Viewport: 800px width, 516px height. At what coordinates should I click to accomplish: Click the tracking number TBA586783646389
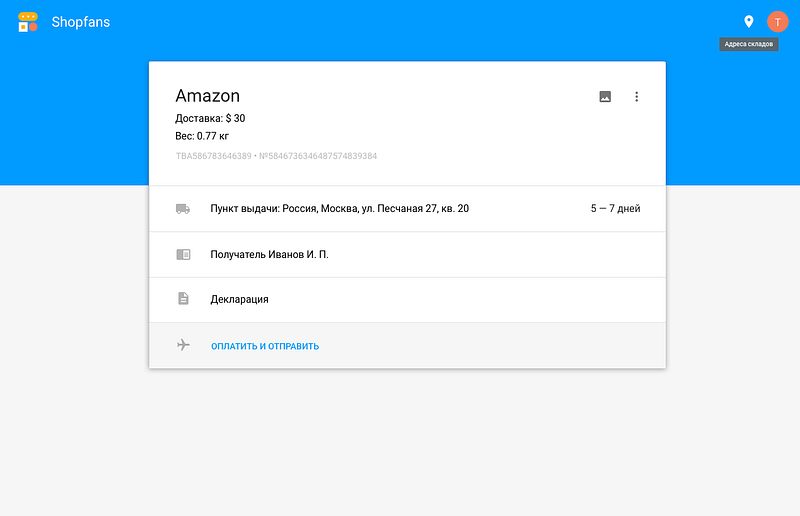(x=214, y=156)
